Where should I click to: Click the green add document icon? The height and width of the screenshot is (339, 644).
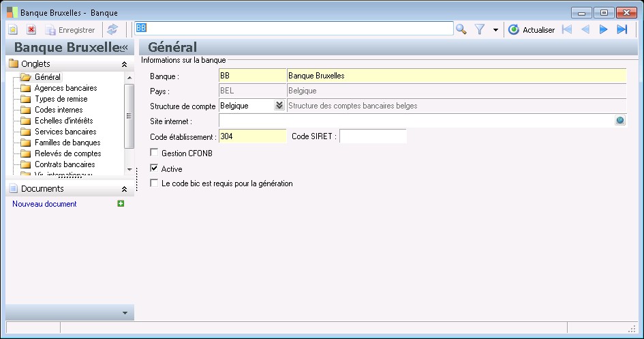click(x=121, y=203)
